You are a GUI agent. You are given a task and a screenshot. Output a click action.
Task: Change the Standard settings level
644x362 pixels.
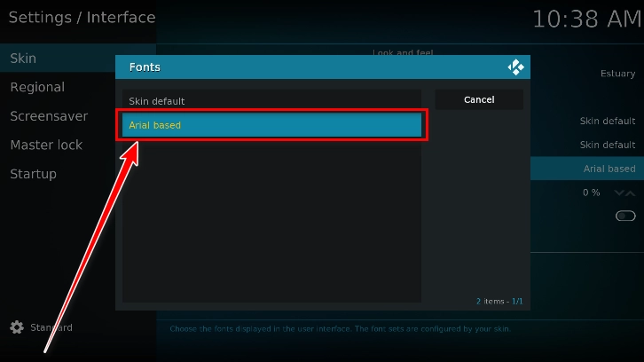[51, 327]
